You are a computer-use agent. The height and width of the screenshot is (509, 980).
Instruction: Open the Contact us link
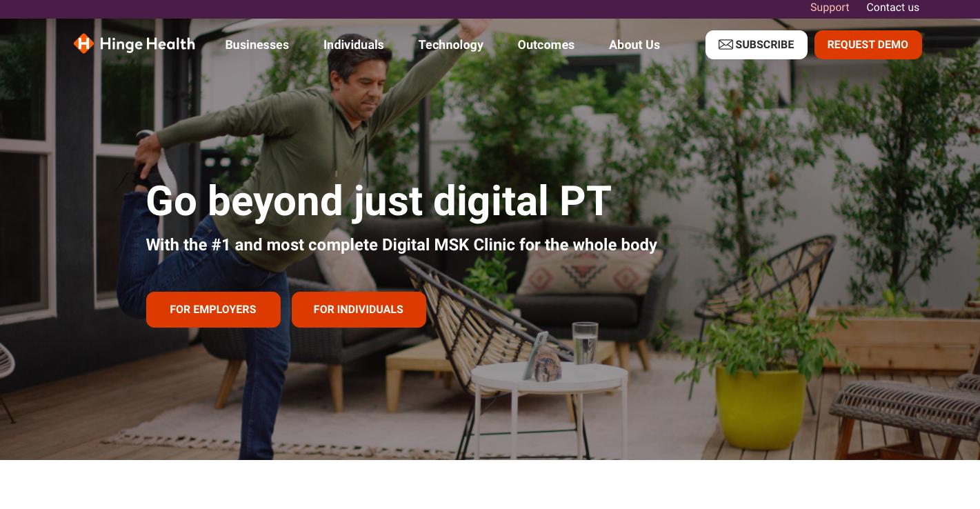coord(892,8)
